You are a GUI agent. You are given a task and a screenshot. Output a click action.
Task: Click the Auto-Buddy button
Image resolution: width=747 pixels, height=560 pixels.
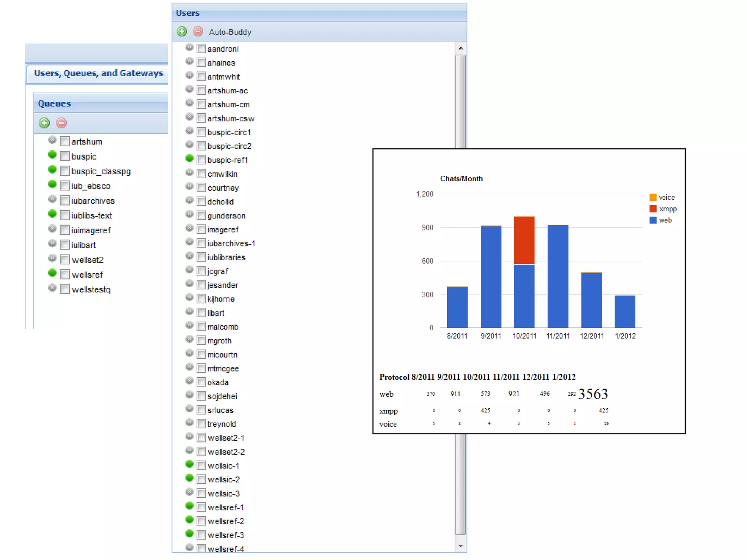230,32
